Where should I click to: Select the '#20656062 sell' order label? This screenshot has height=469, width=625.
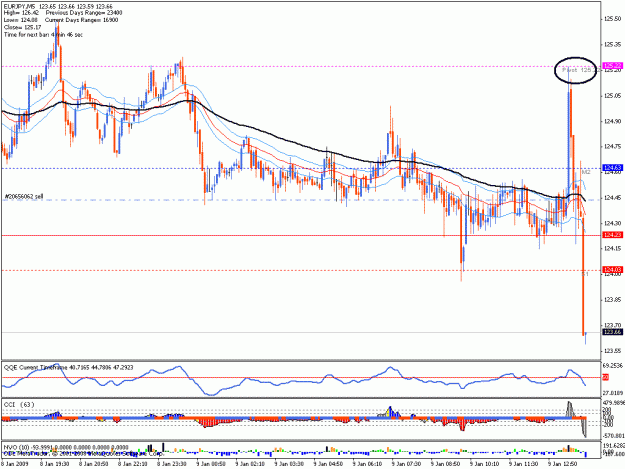pos(24,196)
